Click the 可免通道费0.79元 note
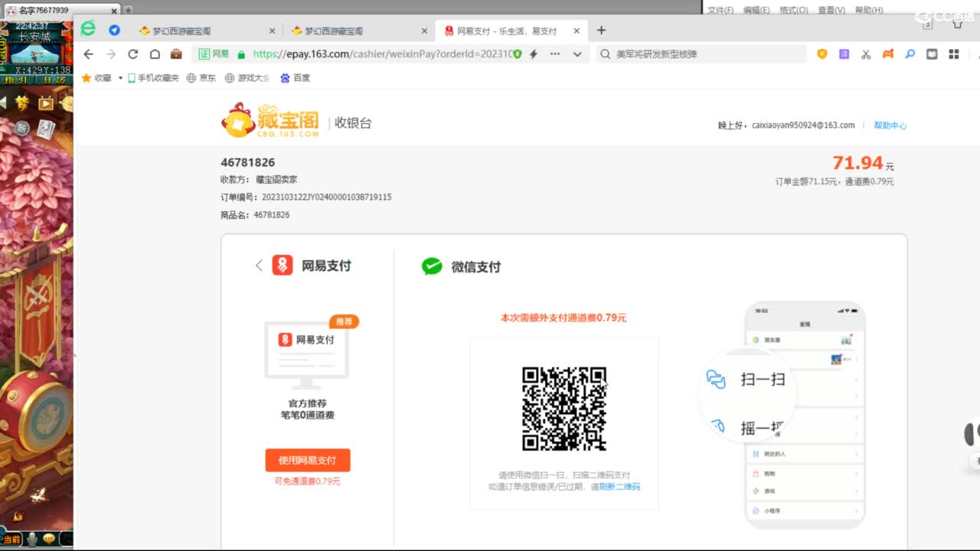Image resolution: width=980 pixels, height=551 pixels. 308,481
